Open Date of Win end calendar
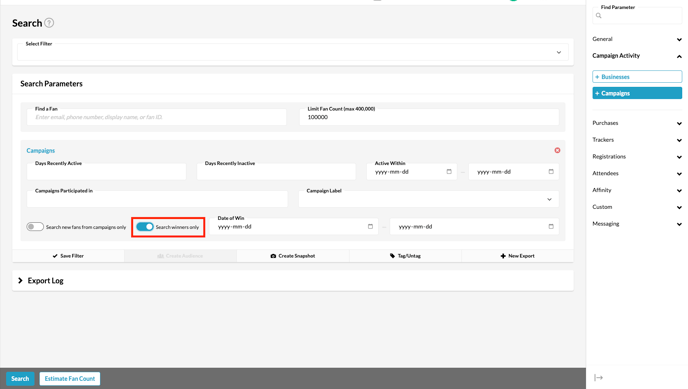Viewport: 688px width, 389px height. (551, 226)
